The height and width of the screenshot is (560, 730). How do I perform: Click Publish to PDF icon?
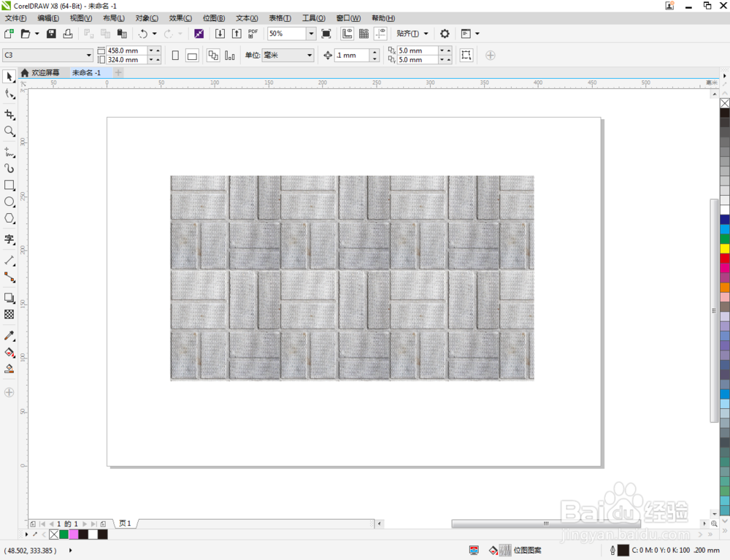click(253, 34)
